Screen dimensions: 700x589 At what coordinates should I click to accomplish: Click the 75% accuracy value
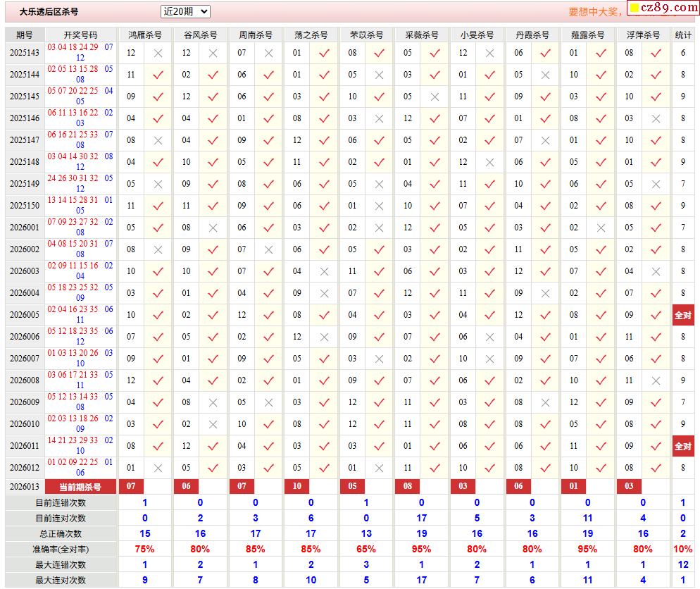[144, 550]
